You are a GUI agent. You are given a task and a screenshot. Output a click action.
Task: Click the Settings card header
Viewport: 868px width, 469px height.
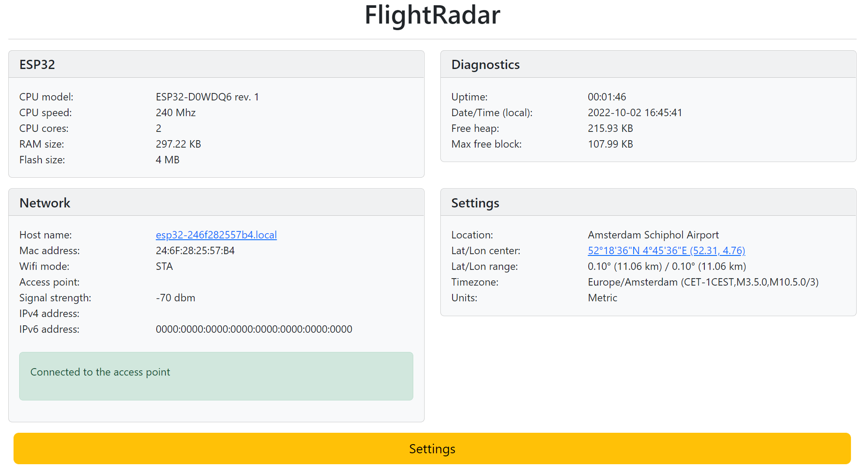point(648,203)
